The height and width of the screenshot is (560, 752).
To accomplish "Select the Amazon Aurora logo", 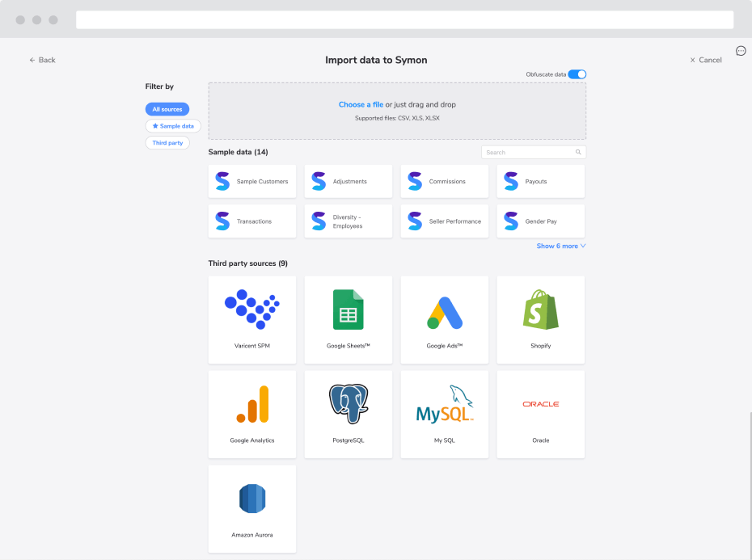I will click(x=252, y=499).
